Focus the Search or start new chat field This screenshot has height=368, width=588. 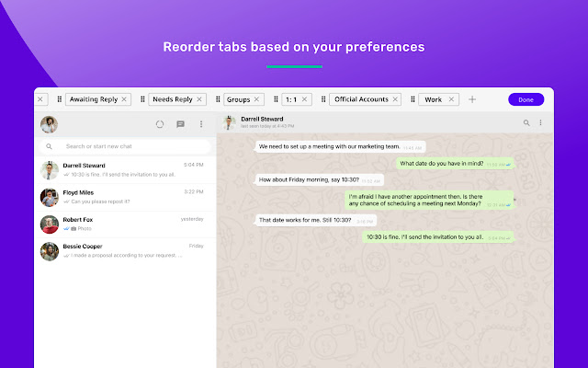[125, 146]
